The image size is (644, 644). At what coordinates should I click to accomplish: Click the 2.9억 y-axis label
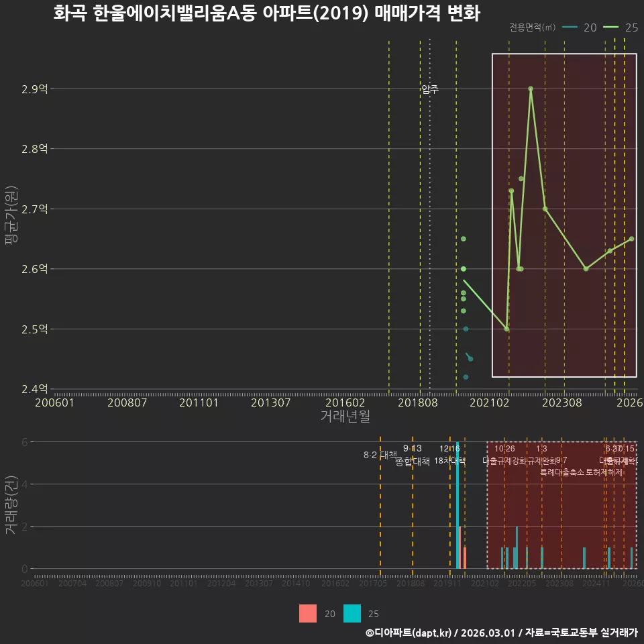coord(34,89)
